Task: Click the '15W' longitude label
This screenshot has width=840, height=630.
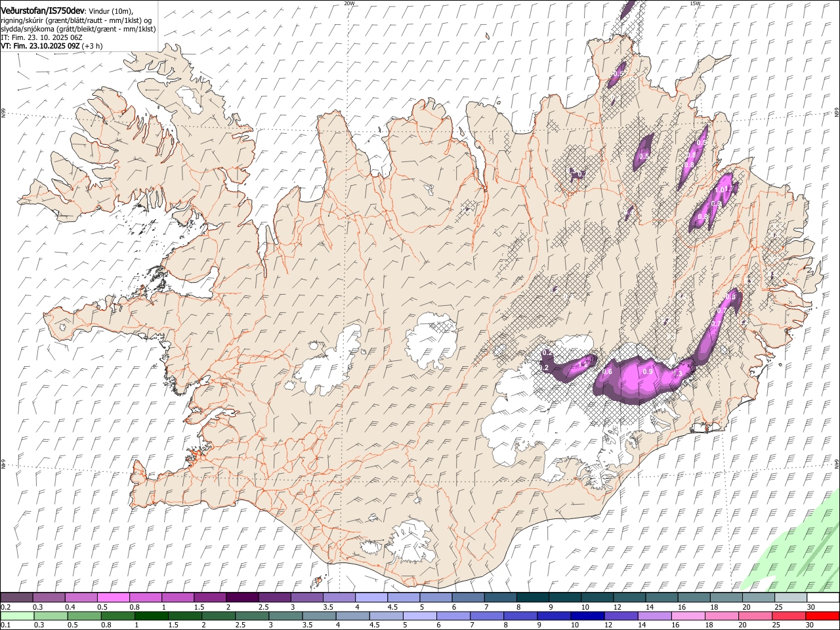Action: (695, 3)
